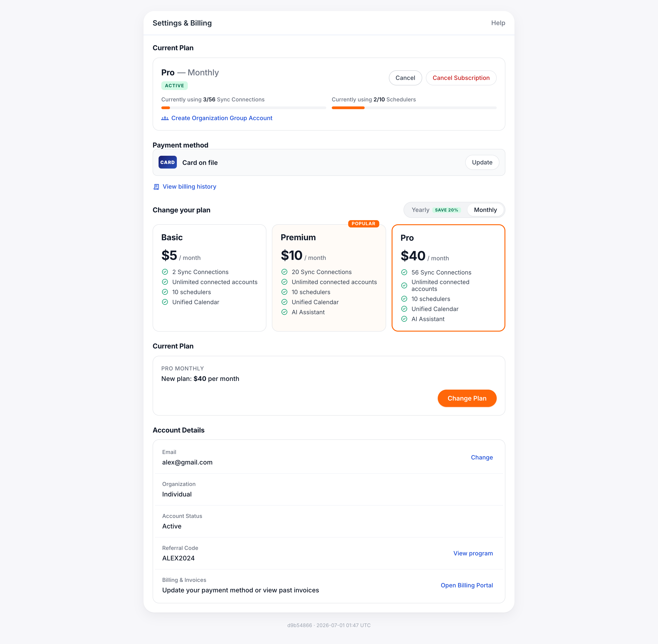Select the Monthly billing option
The image size is (658, 644).
coord(485,210)
